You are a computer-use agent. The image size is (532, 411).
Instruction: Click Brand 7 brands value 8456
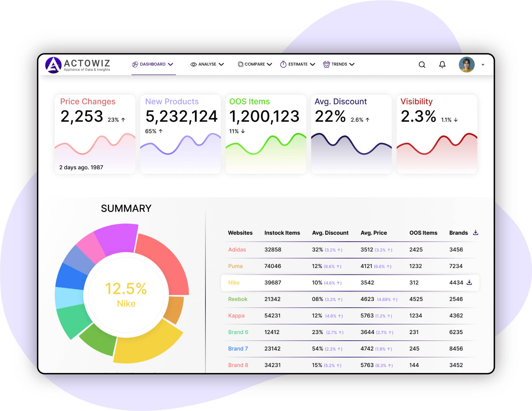point(456,349)
